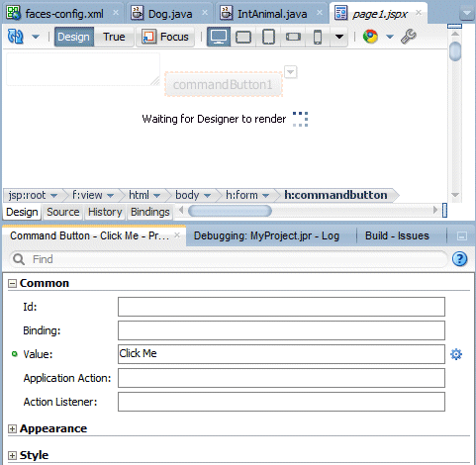Image resolution: width=476 pixels, height=465 pixels.
Task: Close the page1.jspx tab
Action: [x=419, y=13]
